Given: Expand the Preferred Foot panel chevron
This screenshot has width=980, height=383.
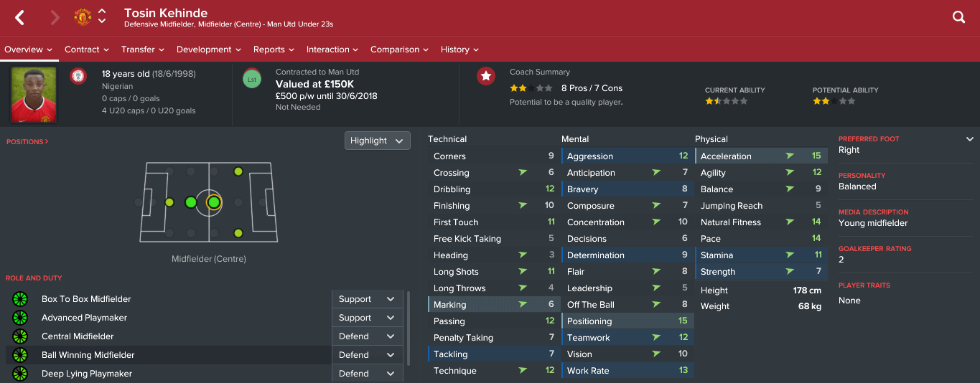Looking at the screenshot, I should click(970, 139).
